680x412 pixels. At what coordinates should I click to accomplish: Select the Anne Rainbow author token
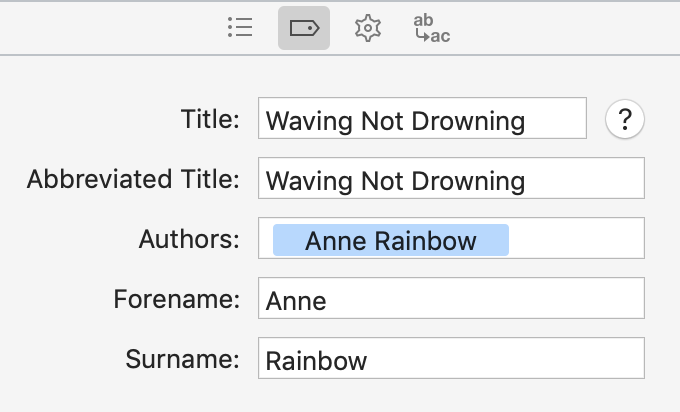[x=391, y=240]
